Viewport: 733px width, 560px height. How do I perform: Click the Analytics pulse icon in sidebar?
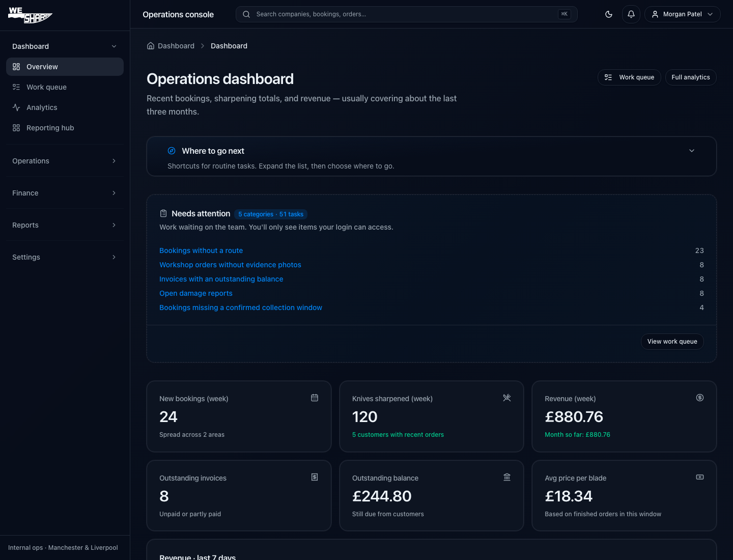(16, 107)
